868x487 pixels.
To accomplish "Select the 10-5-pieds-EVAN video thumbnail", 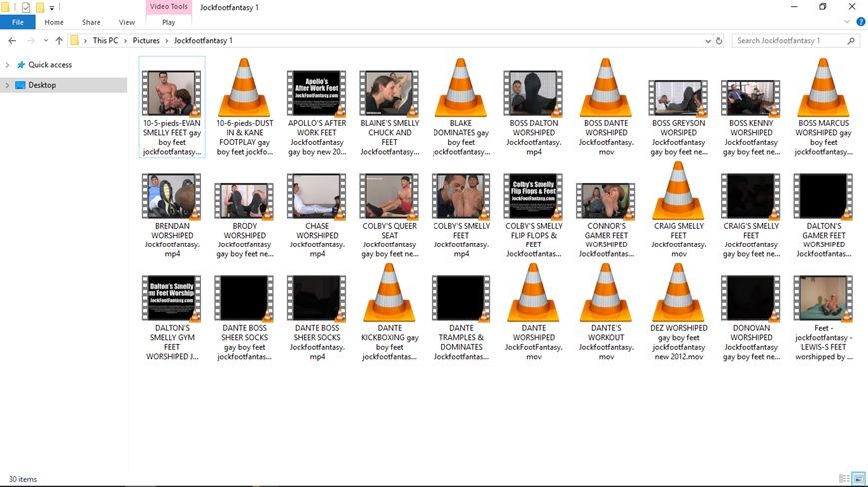I will (x=172, y=93).
